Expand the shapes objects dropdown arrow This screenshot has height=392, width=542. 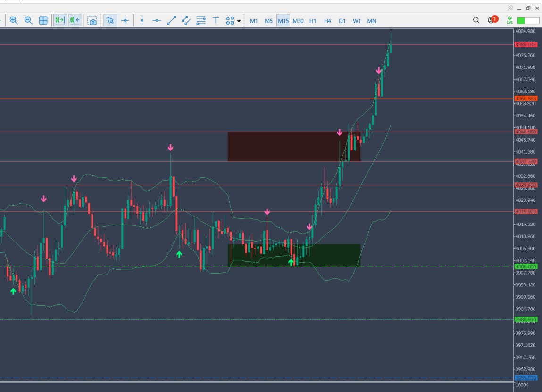pyautogui.click(x=239, y=21)
